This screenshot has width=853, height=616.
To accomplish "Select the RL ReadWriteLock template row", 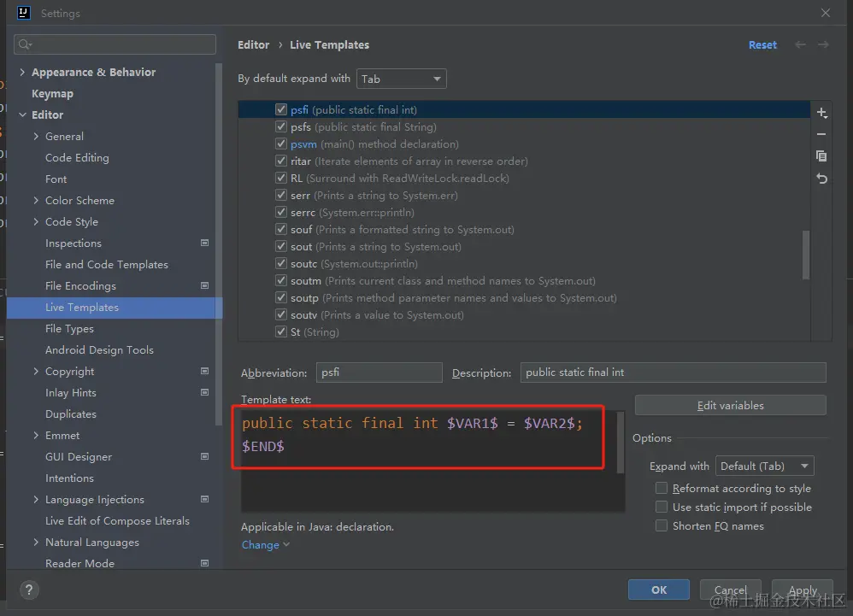I will click(524, 178).
